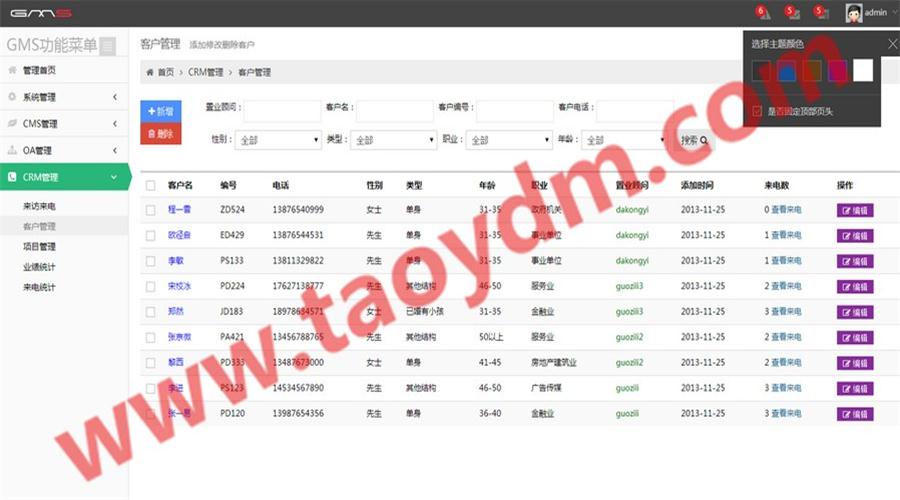Check the box for row PD333
Image resolution: width=900 pixels, height=500 pixels.
click(x=150, y=363)
